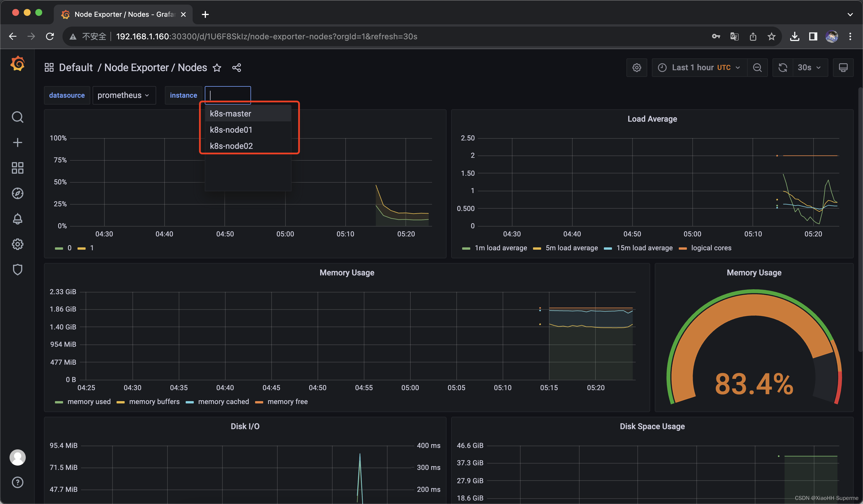The width and height of the screenshot is (863, 504).
Task: Open the Load Average panel title menu
Action: coord(652,119)
